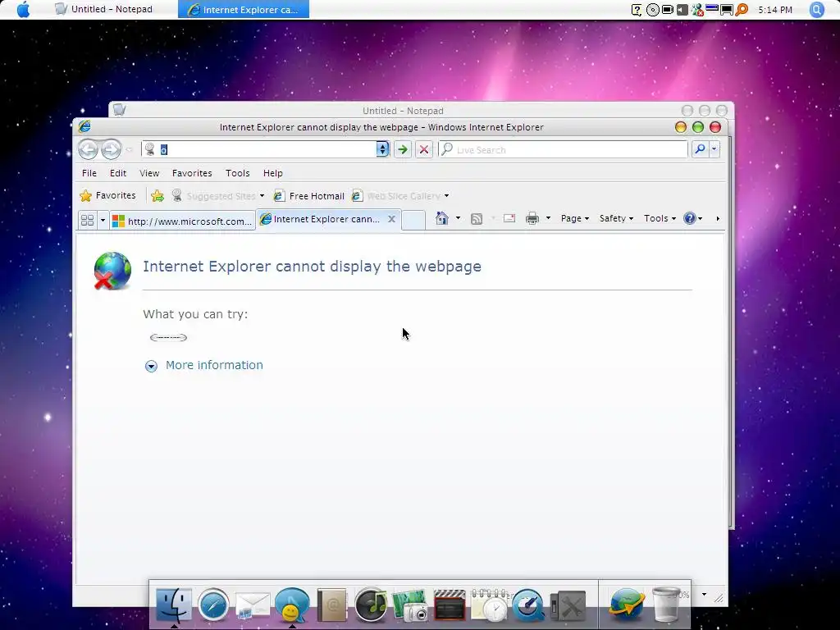The width and height of the screenshot is (840, 630).
Task: Expand More information section
Action: pyautogui.click(x=203, y=365)
